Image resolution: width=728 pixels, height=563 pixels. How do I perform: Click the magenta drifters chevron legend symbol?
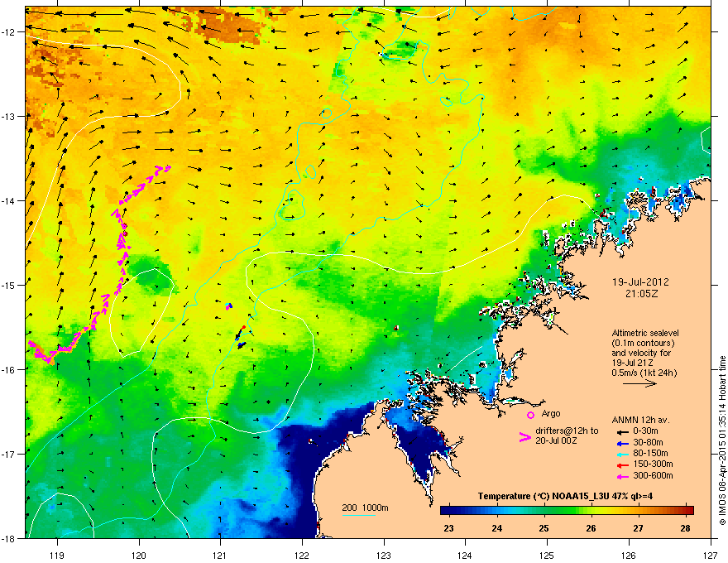click(525, 437)
